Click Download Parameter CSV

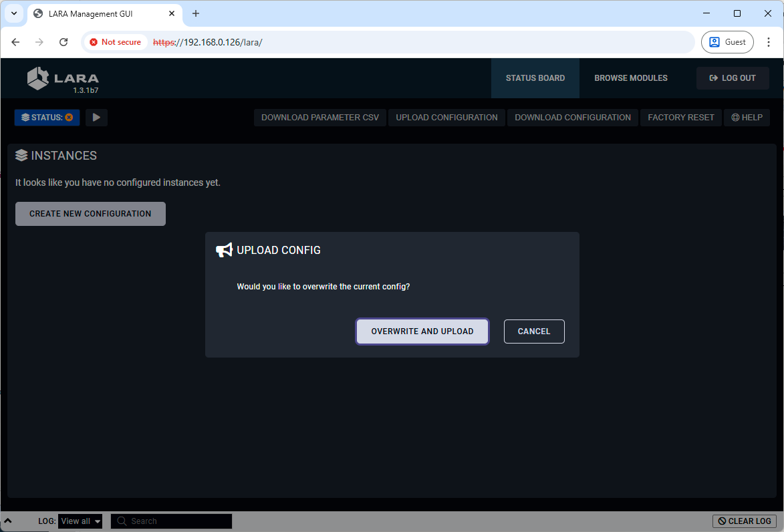point(319,118)
